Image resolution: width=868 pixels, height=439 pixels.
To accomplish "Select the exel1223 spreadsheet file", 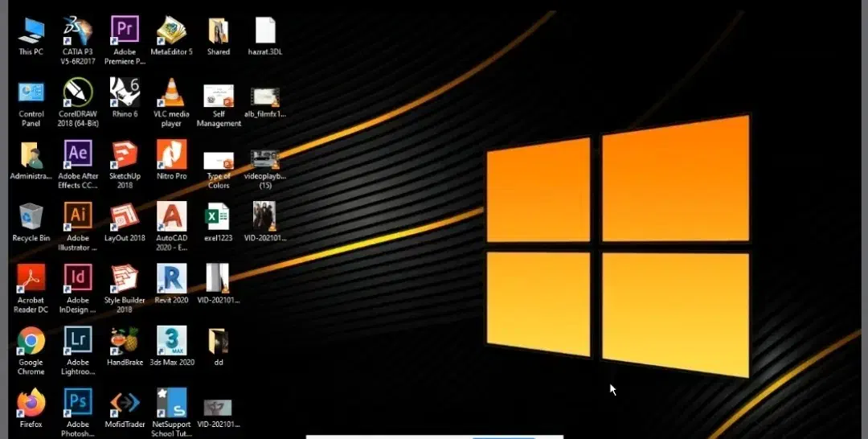I will (x=218, y=216).
